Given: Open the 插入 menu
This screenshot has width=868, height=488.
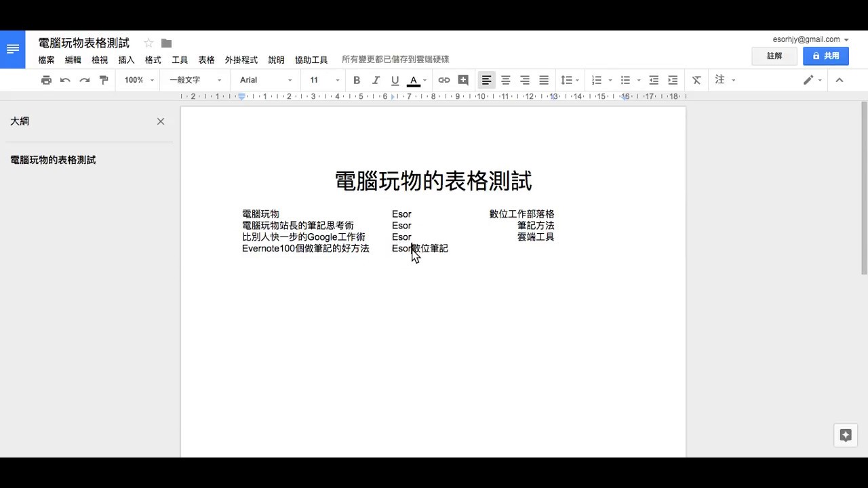Looking at the screenshot, I should pyautogui.click(x=127, y=60).
